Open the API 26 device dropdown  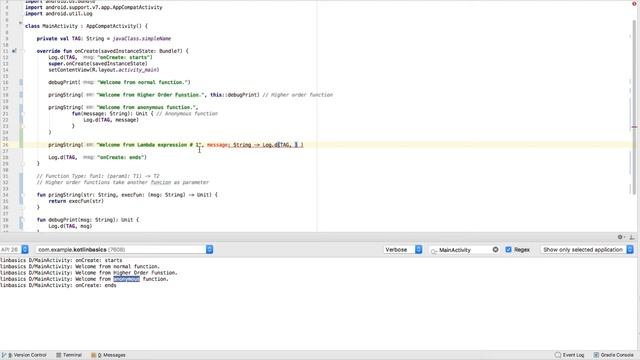point(14,249)
